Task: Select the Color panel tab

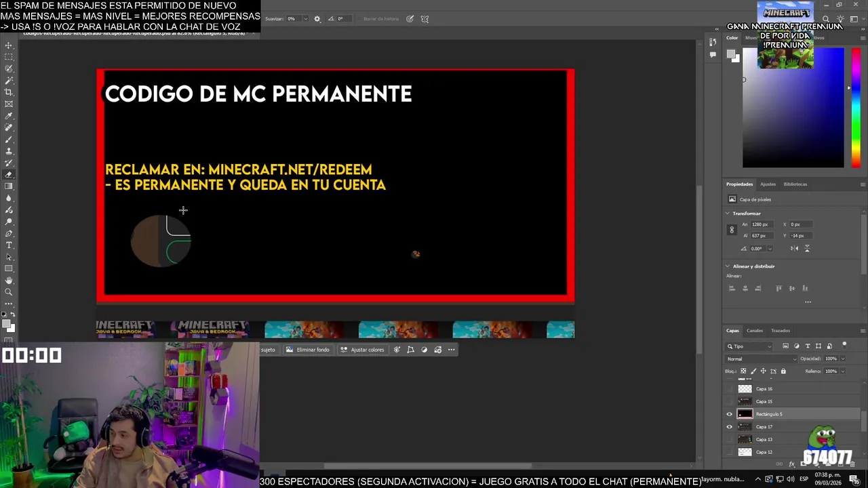Action: click(732, 38)
